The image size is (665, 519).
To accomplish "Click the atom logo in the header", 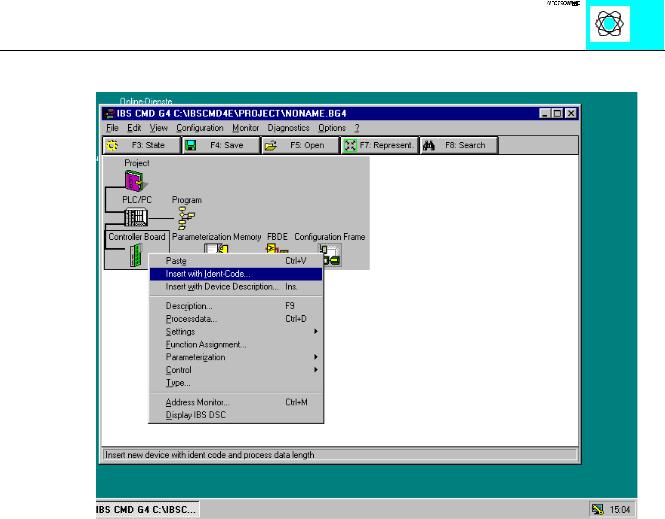I will 609,24.
